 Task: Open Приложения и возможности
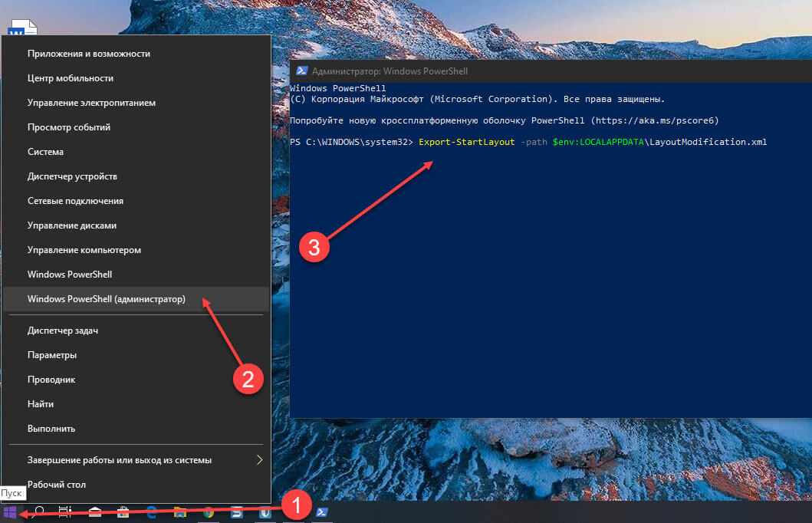pos(136,54)
